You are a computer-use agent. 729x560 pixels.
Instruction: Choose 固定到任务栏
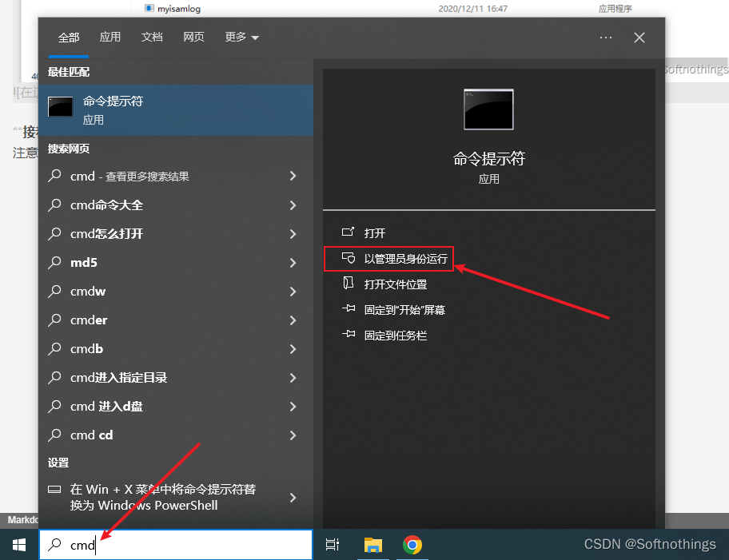coord(395,335)
